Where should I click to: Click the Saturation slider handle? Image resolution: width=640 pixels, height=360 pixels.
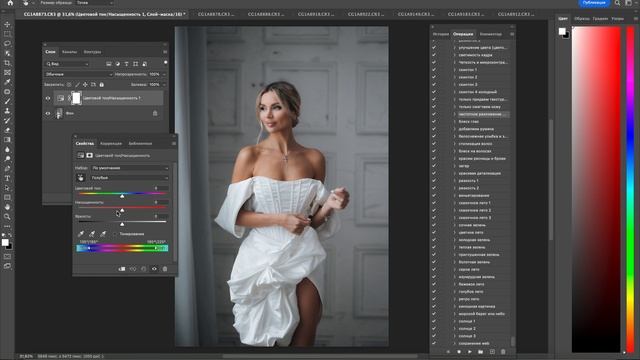(122, 210)
